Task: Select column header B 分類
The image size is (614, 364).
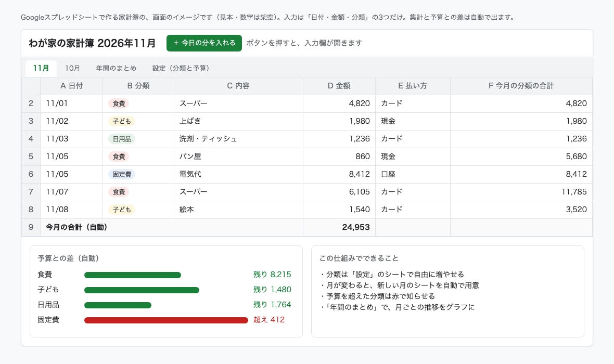Action: [x=138, y=86]
